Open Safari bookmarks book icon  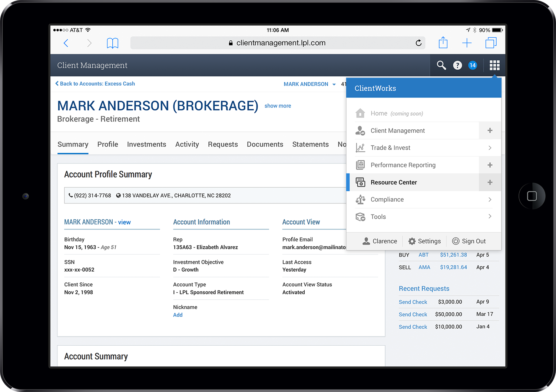point(112,43)
